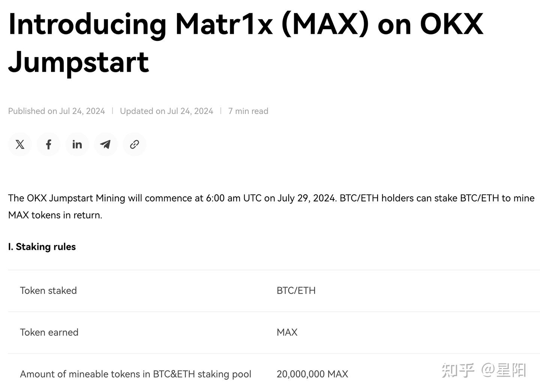Select the BTC/ETH cell value
540x392 pixels.
[x=296, y=290]
